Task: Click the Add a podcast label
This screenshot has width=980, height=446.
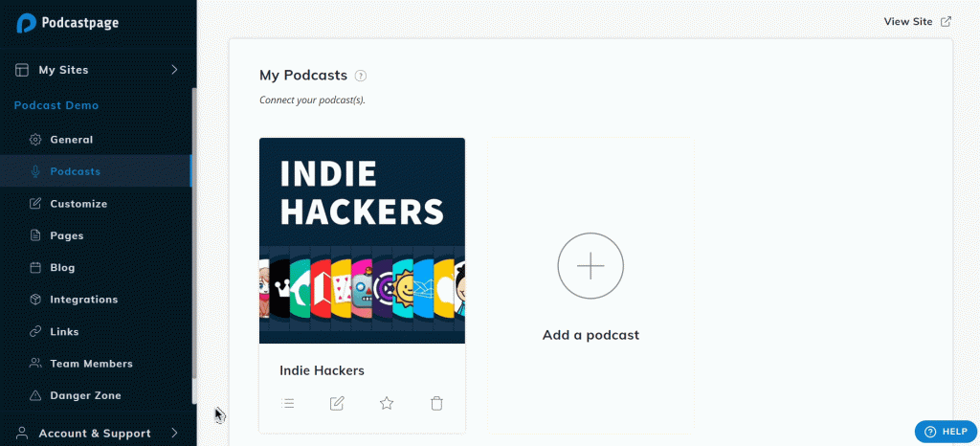Action: pos(590,335)
